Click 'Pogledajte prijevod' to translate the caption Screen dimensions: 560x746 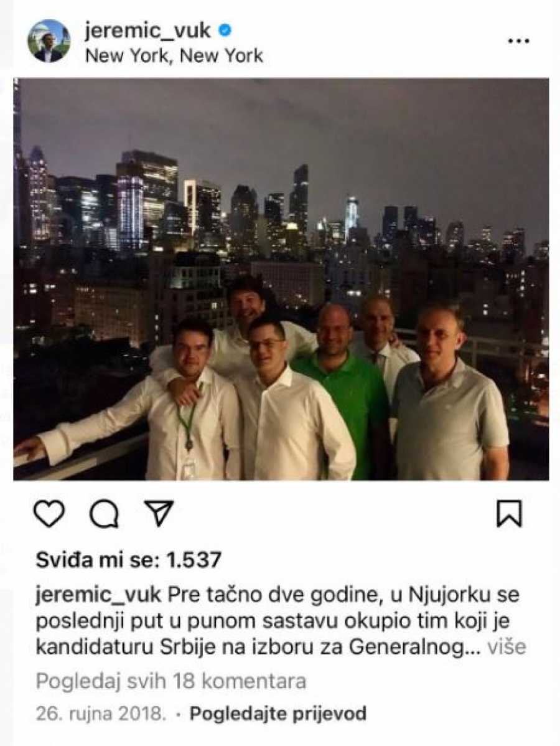tap(278, 714)
